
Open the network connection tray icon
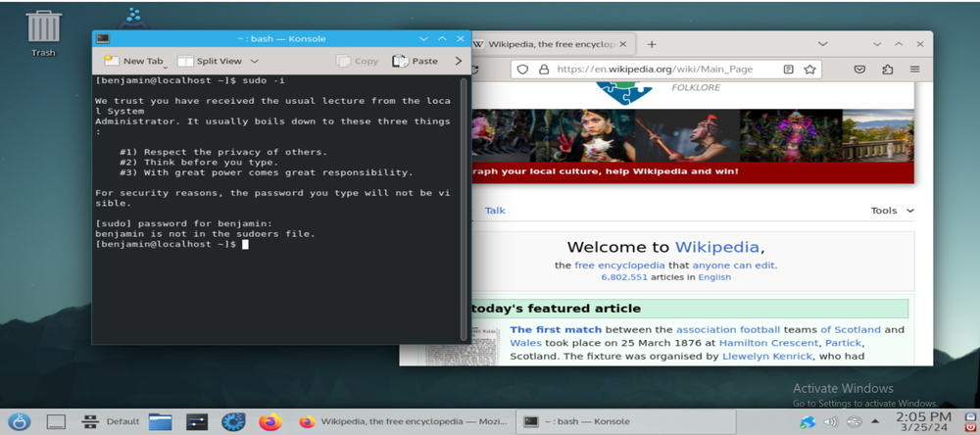coord(855,422)
